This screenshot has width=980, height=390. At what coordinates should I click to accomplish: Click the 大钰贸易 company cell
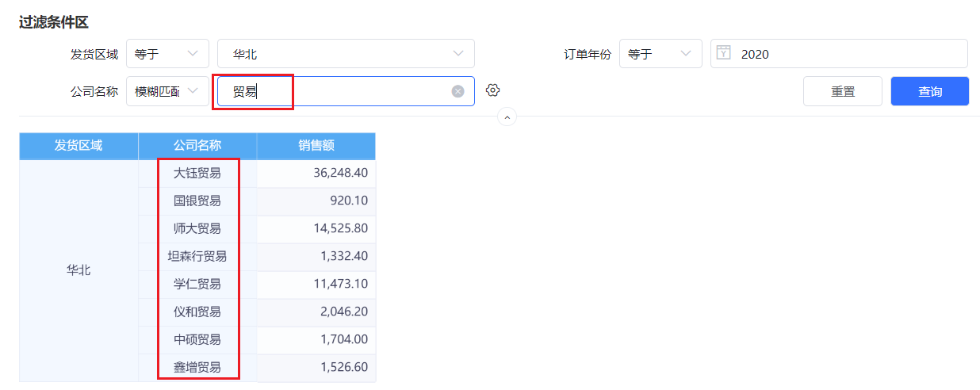197,173
